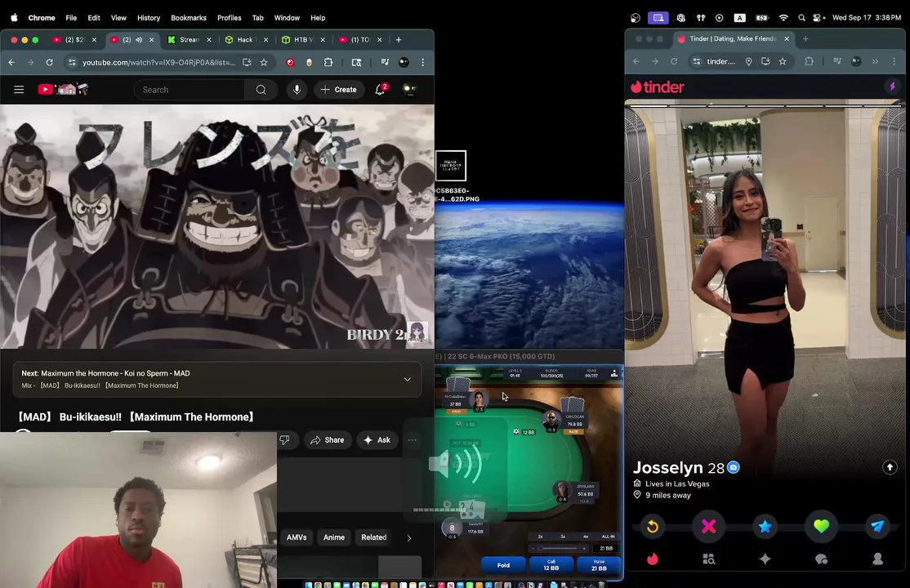Viewport: 910px width, 588px height.
Task: Bookmark the YouTube page with star
Action: click(264, 62)
